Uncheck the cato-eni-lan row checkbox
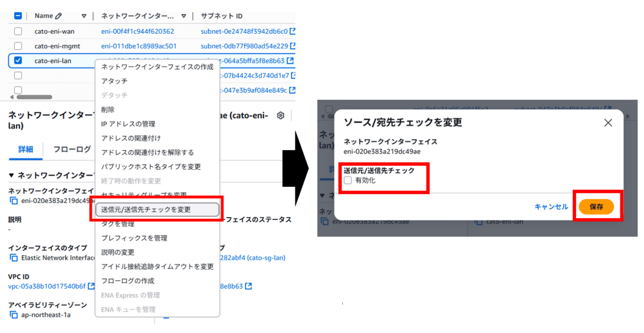This screenshot has width=644, height=333. pos(18,60)
